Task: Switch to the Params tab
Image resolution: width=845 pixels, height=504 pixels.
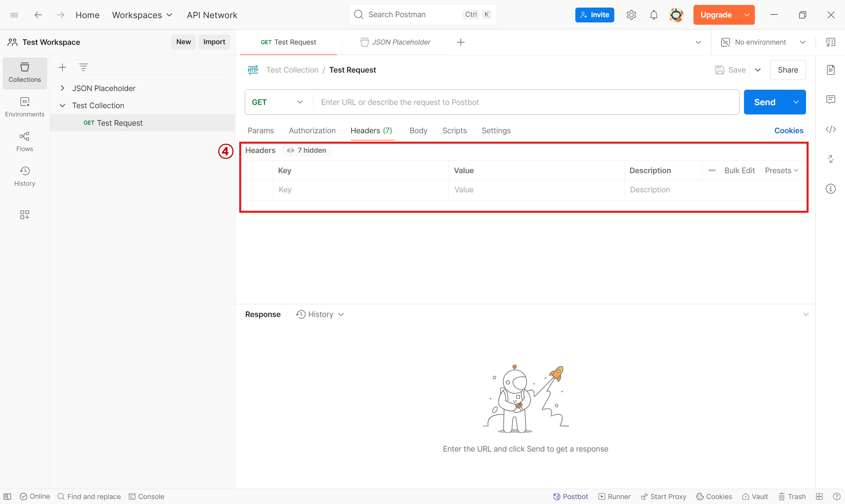Action: [261, 131]
